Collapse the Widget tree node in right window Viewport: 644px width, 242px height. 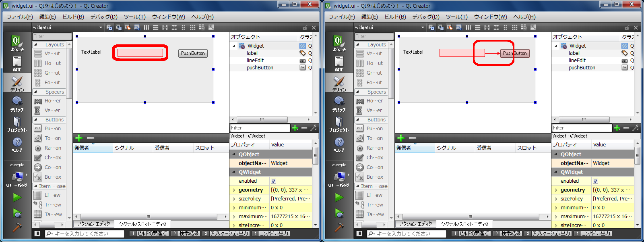556,46
